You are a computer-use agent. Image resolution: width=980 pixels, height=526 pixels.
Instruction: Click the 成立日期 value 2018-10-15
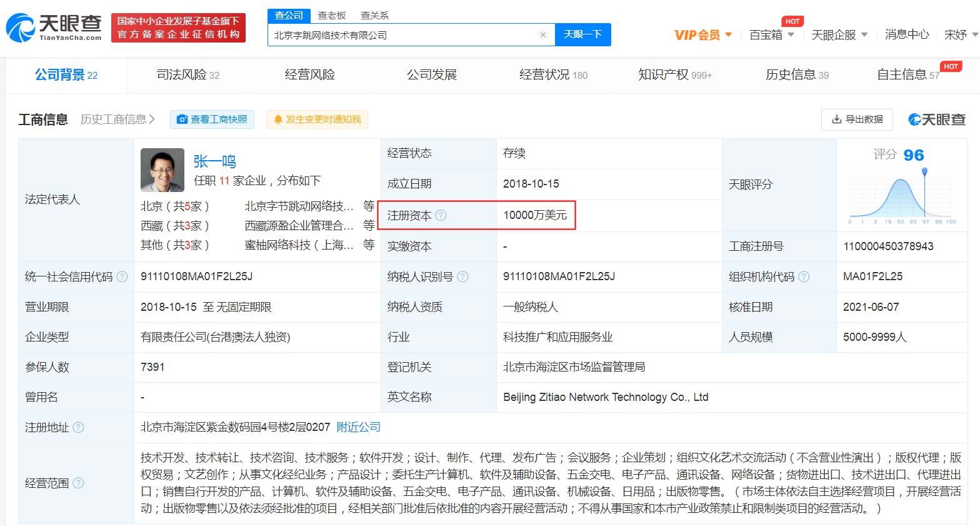point(531,184)
